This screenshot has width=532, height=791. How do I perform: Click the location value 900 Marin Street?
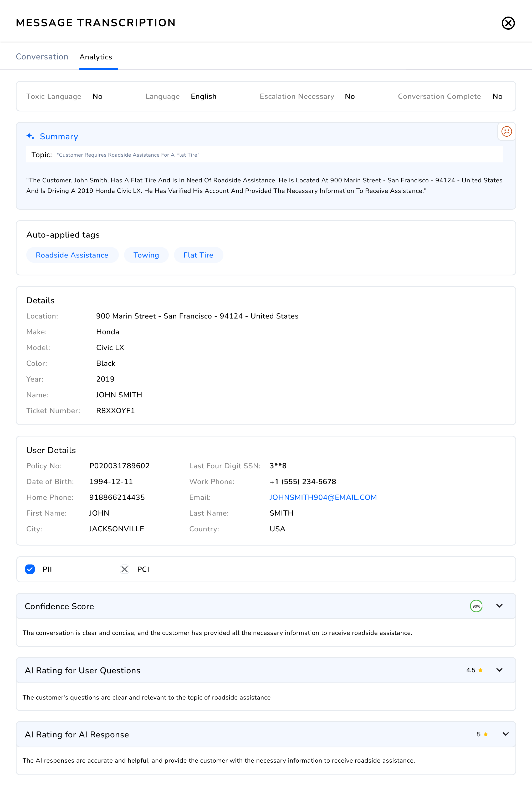197,316
